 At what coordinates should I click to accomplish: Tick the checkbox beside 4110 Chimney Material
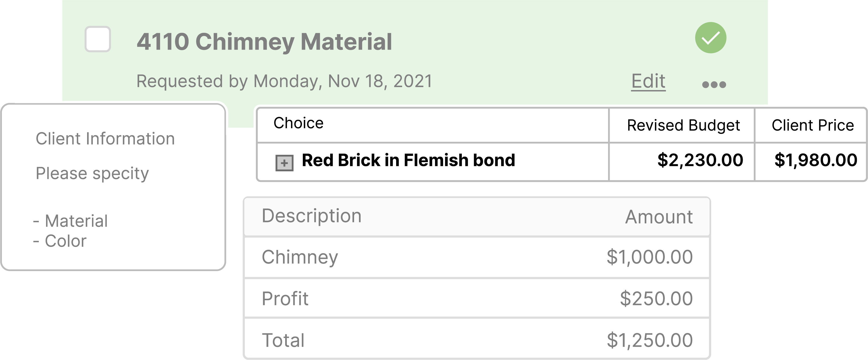tap(97, 39)
